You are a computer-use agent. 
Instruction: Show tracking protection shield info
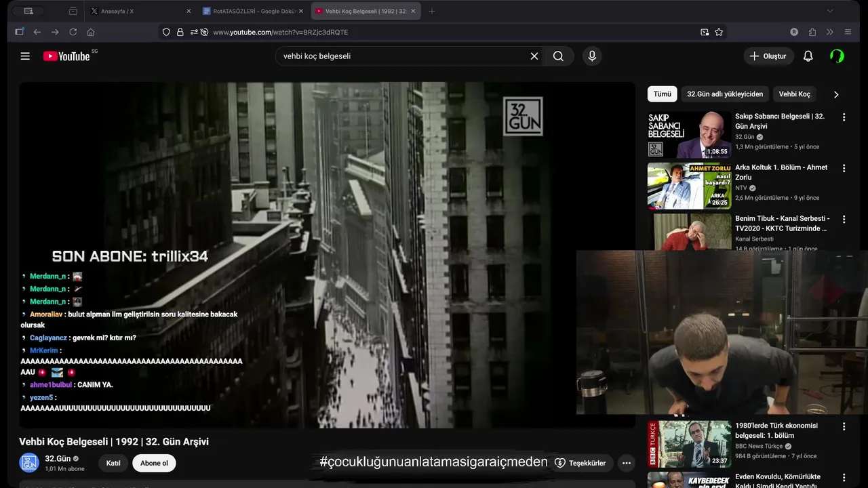[166, 32]
